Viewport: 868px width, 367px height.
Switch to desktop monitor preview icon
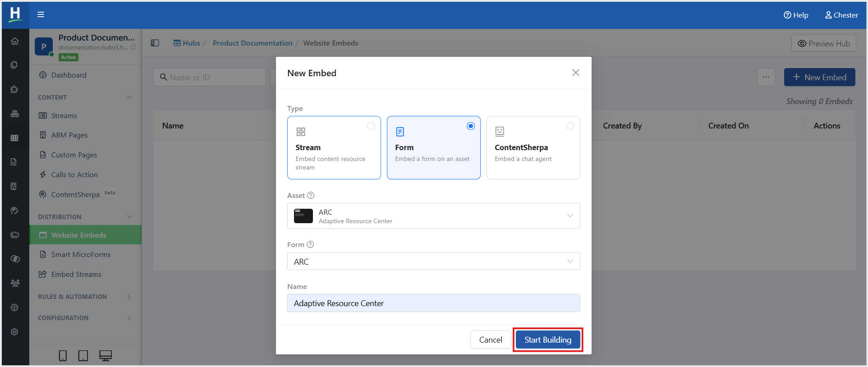point(106,356)
